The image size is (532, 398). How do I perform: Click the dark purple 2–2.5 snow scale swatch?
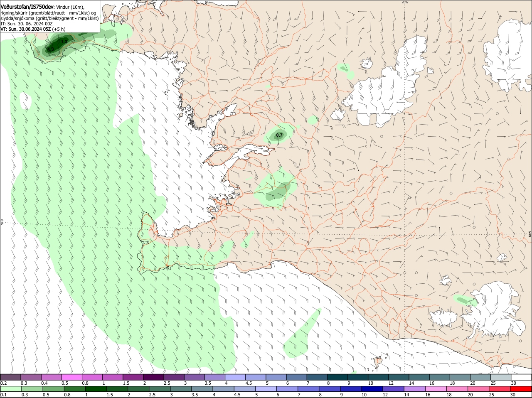(153, 377)
